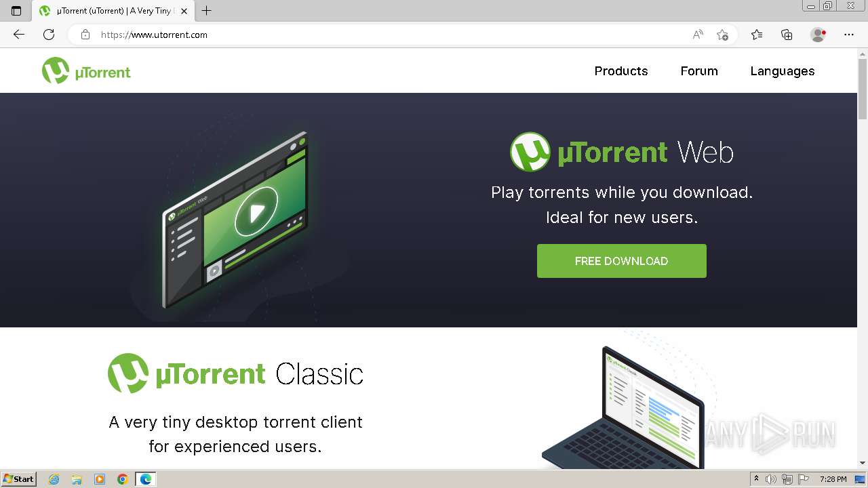Open the tab actions menu icon
Image resolution: width=868 pixels, height=488 pixels.
pyautogui.click(x=16, y=11)
